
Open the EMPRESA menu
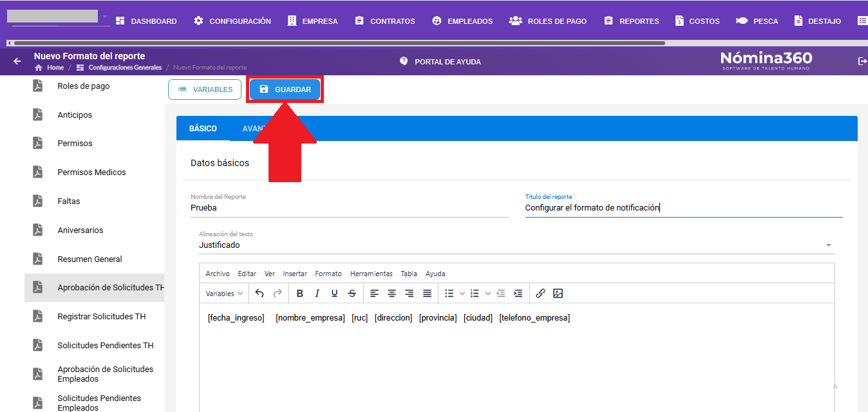tap(312, 21)
